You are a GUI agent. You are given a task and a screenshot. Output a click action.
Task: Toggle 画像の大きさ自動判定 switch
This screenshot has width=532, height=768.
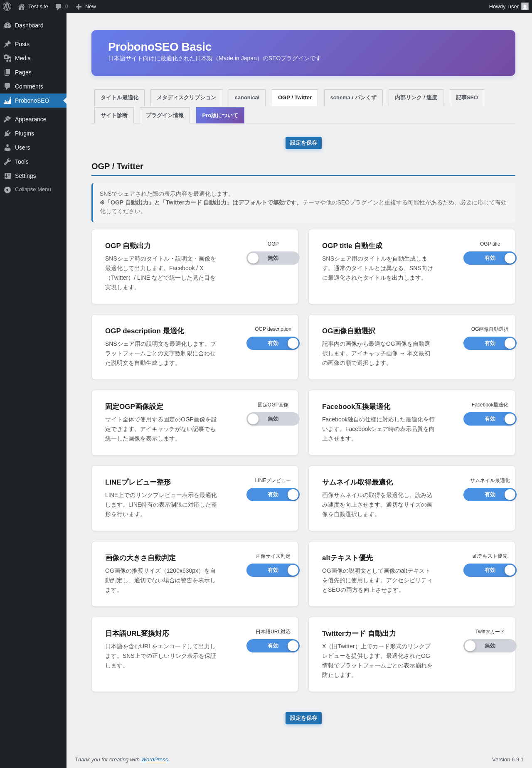pos(273,570)
